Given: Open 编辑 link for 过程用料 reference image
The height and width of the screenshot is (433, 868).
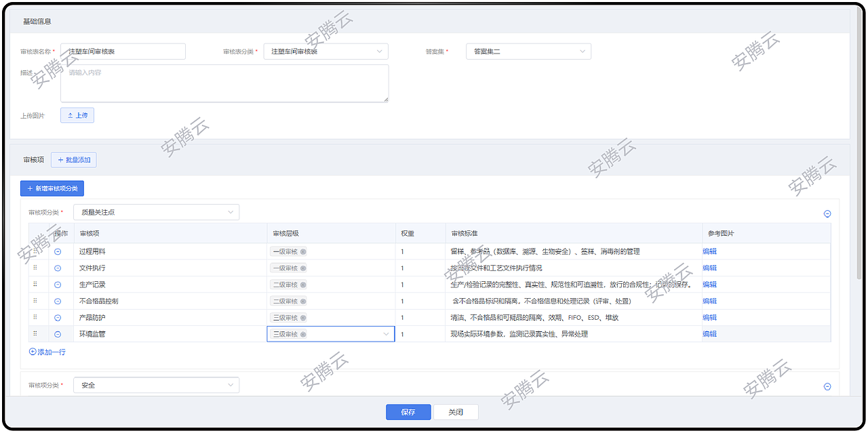Looking at the screenshot, I should click(x=709, y=251).
